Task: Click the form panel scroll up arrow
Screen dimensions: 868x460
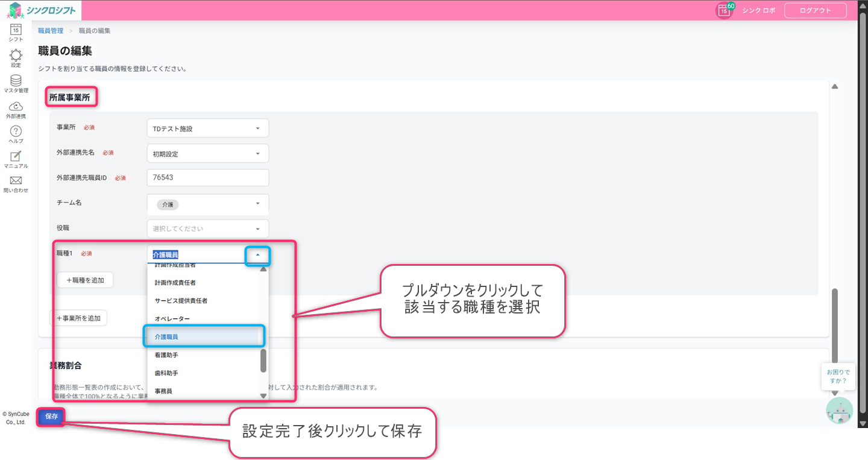Action: click(x=835, y=87)
